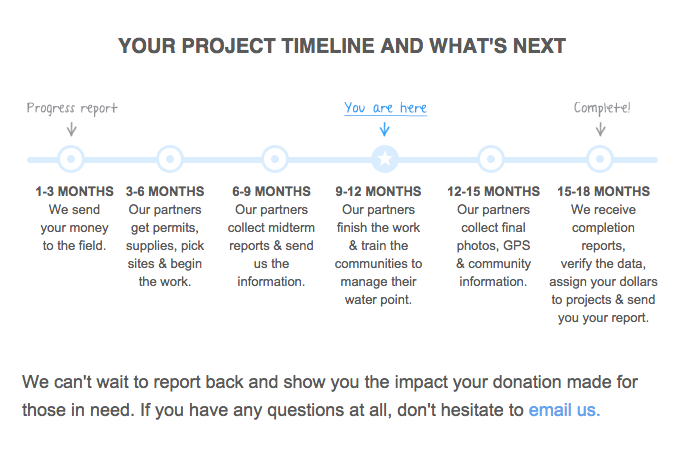Click the 6-9 months timeline circle marker

275,159
